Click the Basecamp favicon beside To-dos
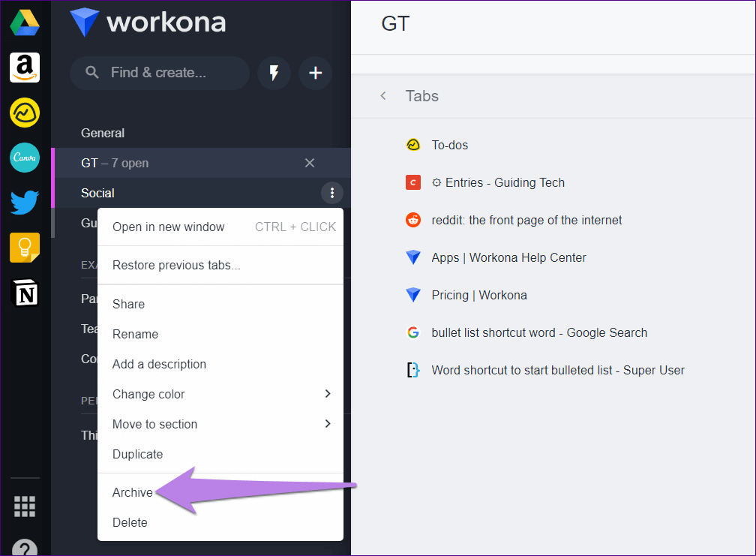756x556 pixels. (413, 145)
